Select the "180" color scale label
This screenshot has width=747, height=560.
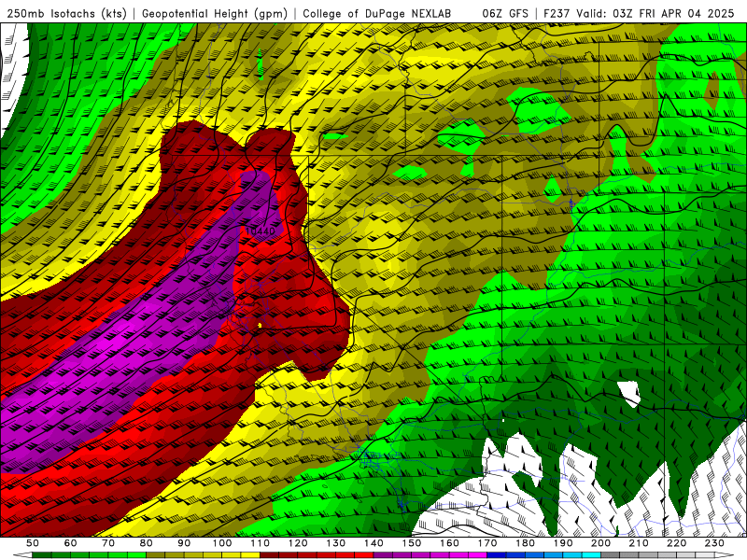point(526,543)
